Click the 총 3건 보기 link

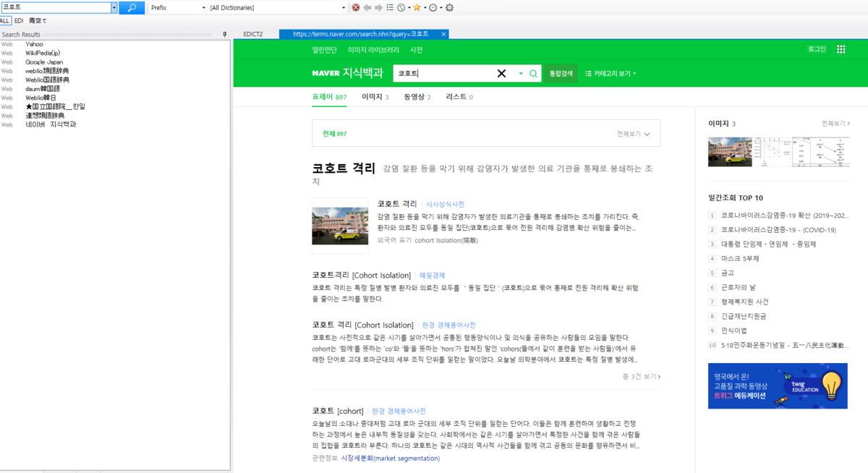[x=641, y=377]
